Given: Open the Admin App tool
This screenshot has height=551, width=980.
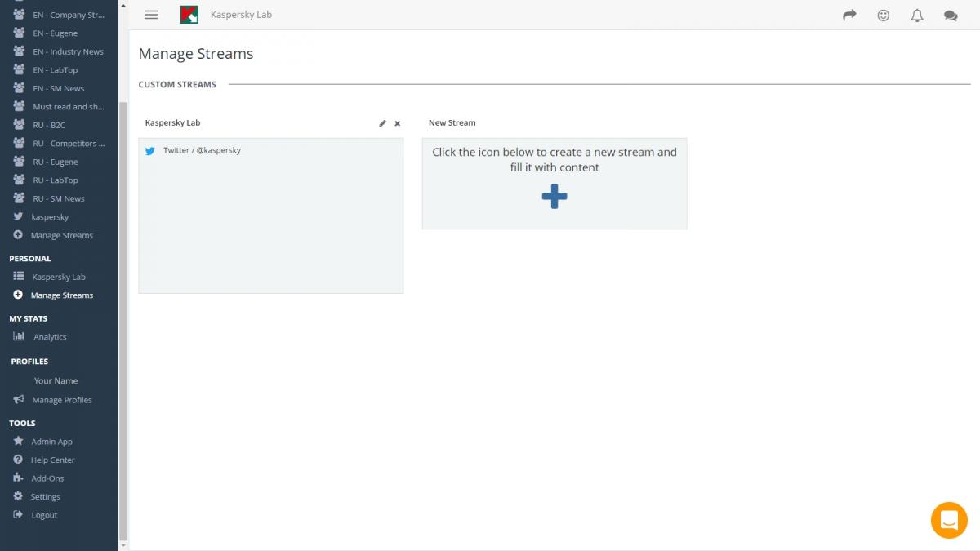Looking at the screenshot, I should 51,442.
